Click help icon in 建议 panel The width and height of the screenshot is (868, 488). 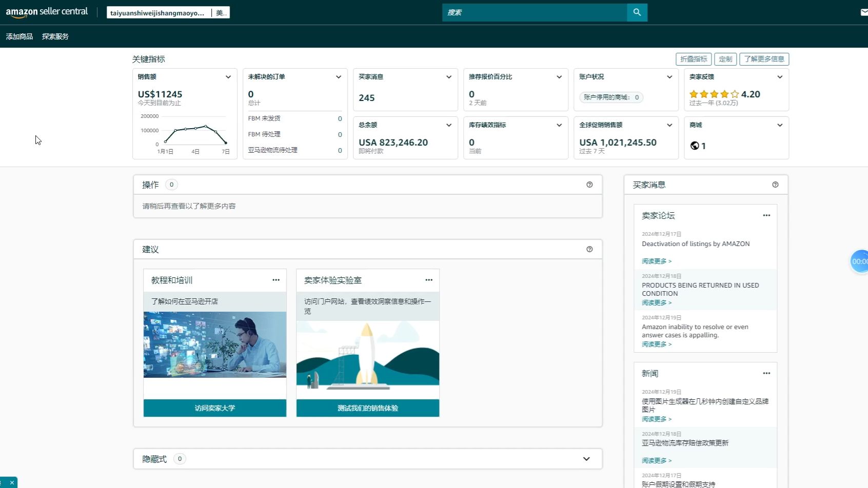tap(589, 249)
